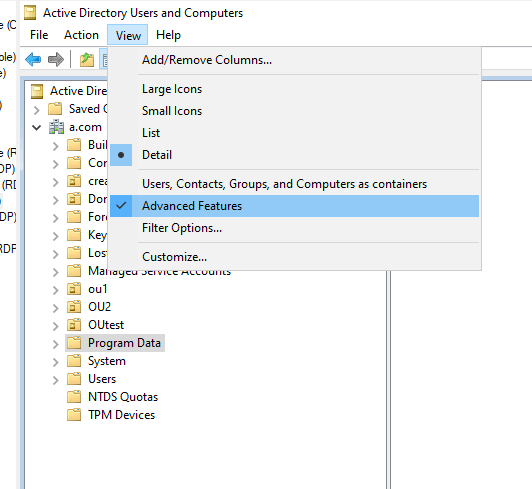The height and width of the screenshot is (489, 532).
Task: Click the System folder icon
Action: coord(74,361)
